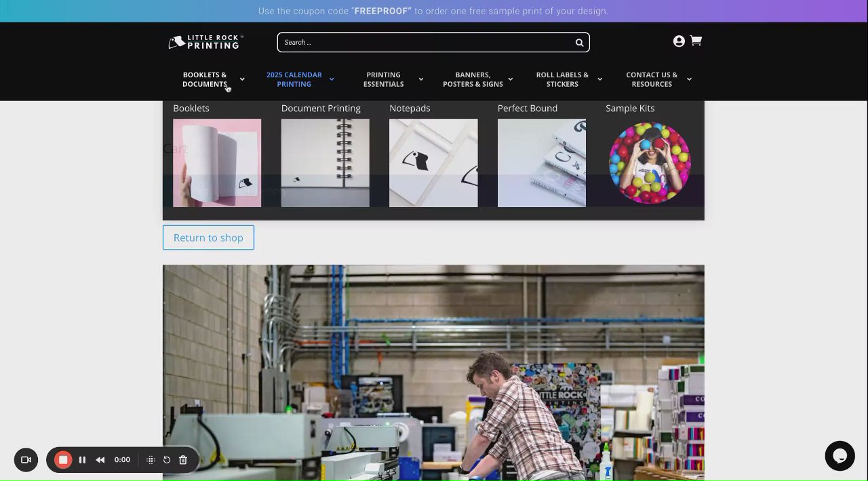Select the Notepads thumbnail image

(x=433, y=163)
